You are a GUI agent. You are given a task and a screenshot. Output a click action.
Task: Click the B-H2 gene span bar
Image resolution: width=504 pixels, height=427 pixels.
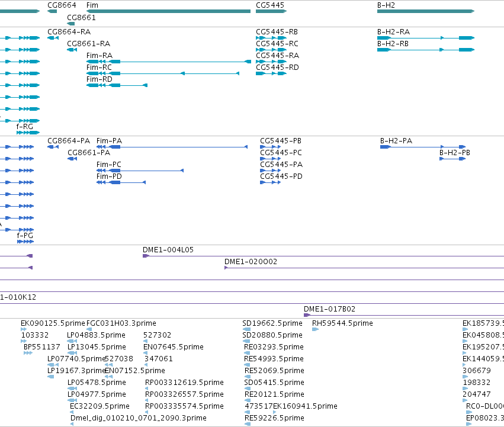click(x=426, y=11)
